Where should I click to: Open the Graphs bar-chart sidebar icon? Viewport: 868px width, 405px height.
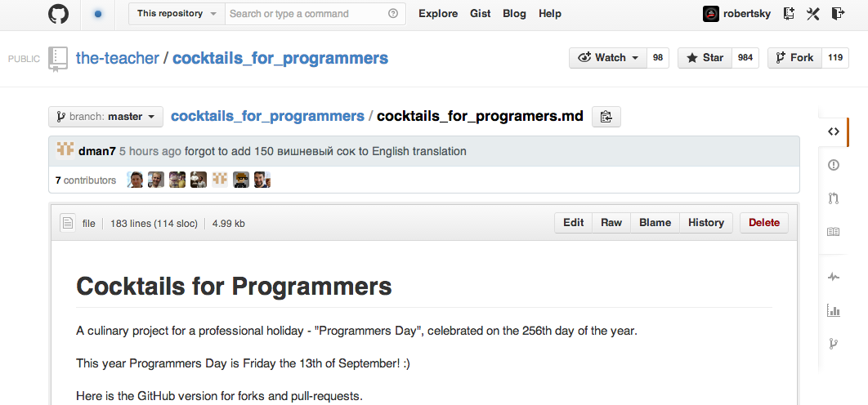point(833,310)
